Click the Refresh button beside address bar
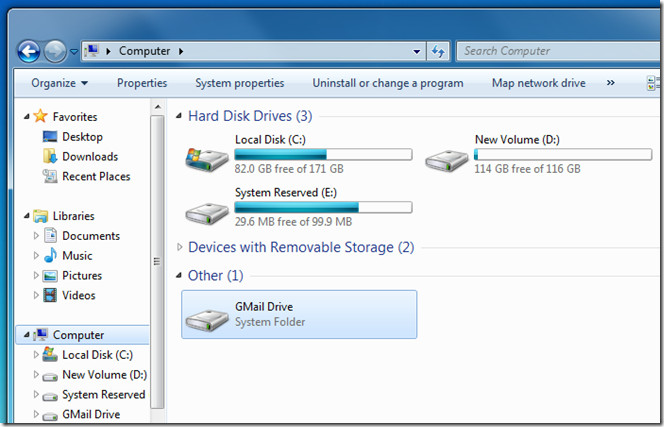664x427 pixels. 438,51
